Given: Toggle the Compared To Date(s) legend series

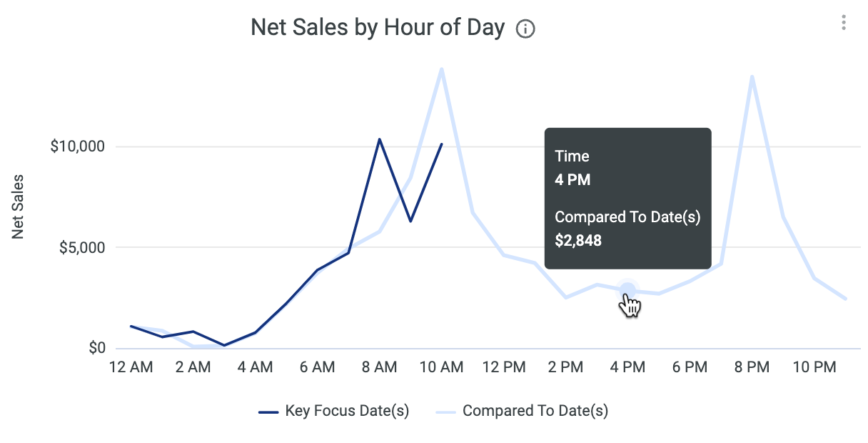Looking at the screenshot, I should (x=535, y=411).
